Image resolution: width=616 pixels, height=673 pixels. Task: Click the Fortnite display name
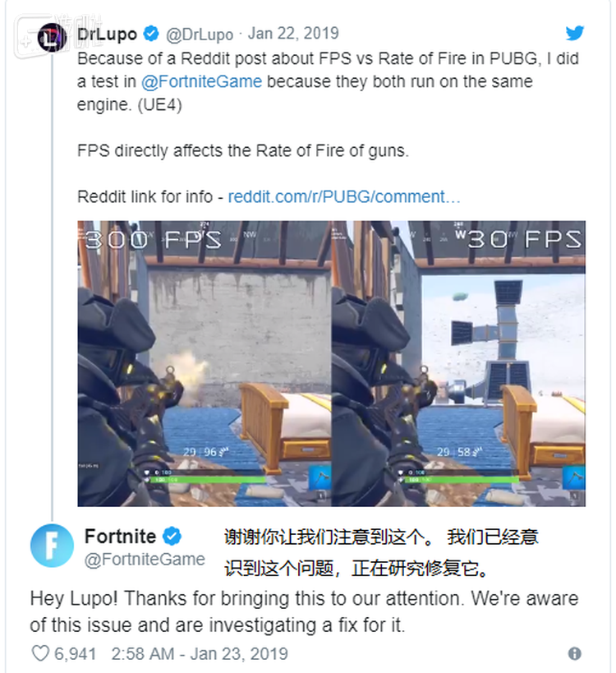tap(120, 536)
